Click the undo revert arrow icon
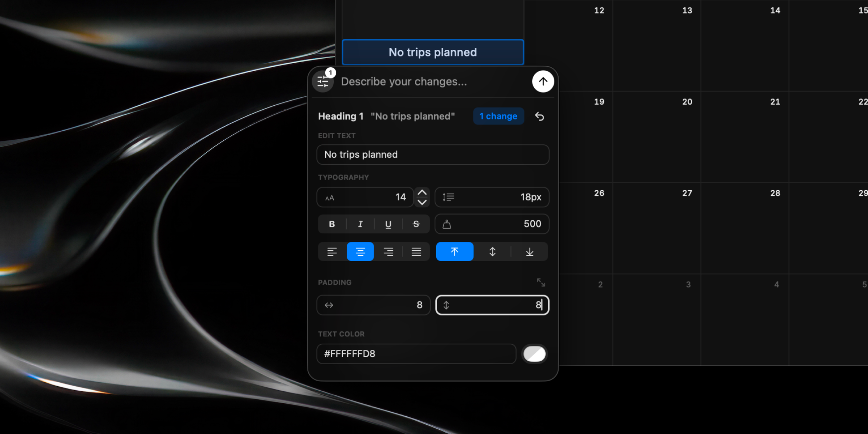868x434 pixels. click(x=539, y=116)
